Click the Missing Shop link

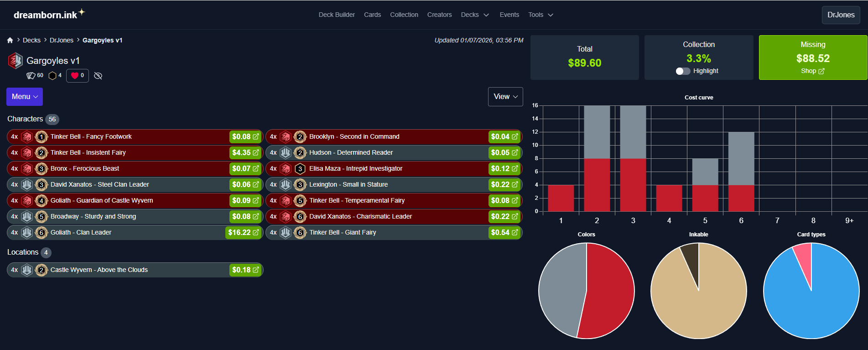813,71
